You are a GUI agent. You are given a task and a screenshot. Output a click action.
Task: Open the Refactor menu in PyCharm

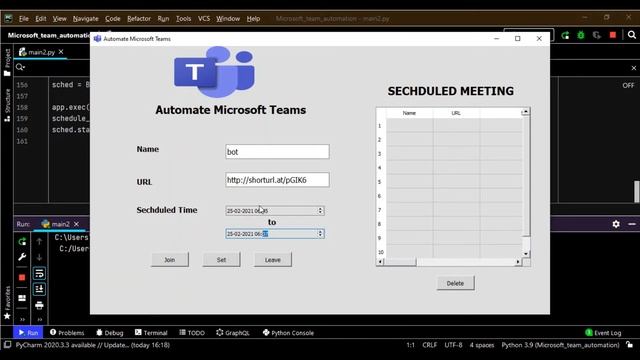pyautogui.click(x=139, y=19)
